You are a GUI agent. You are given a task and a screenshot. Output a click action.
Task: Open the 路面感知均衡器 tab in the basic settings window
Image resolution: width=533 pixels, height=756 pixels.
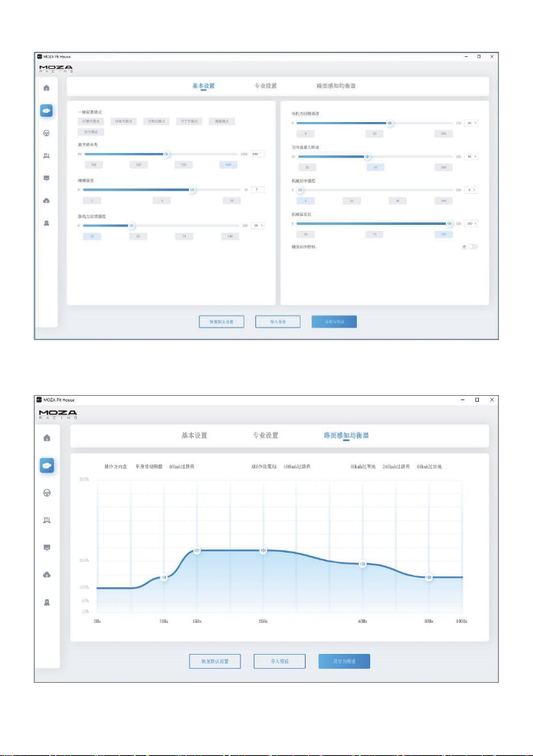coord(336,86)
